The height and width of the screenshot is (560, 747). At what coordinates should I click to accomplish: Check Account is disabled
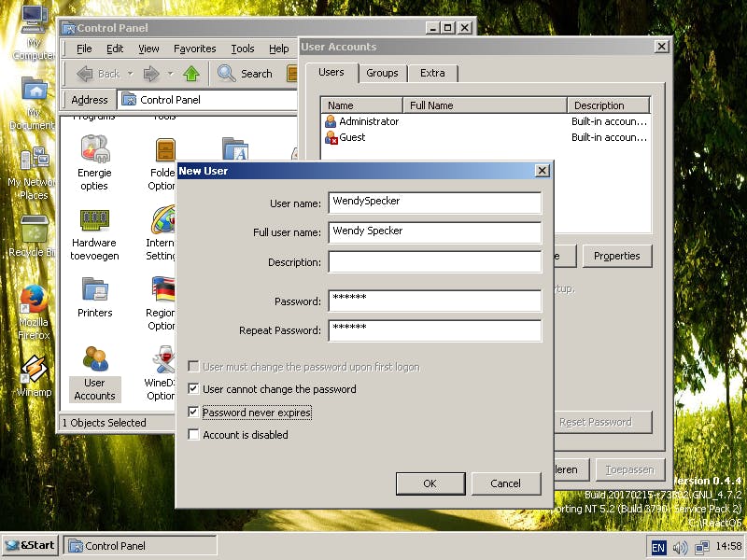[x=193, y=435]
